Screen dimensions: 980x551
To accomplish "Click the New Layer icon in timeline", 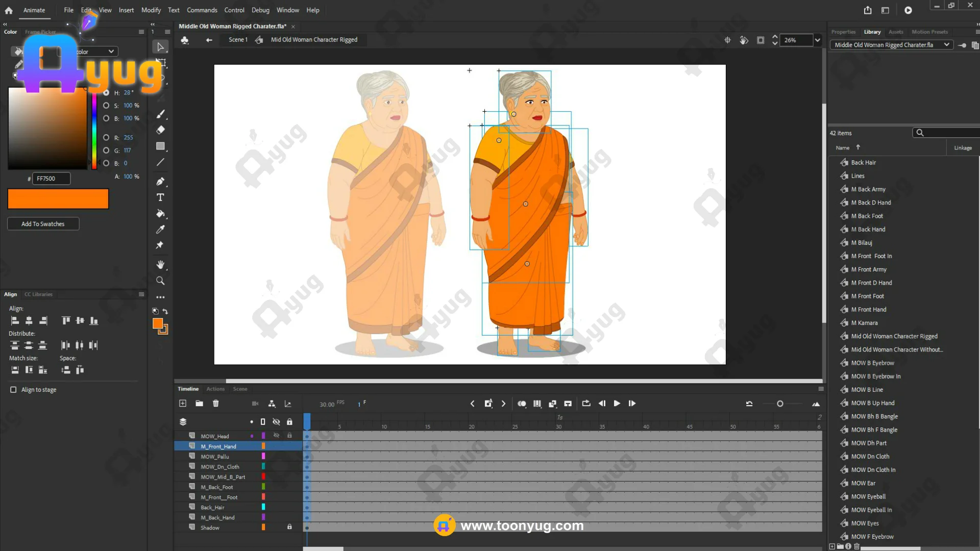I will 183,404.
